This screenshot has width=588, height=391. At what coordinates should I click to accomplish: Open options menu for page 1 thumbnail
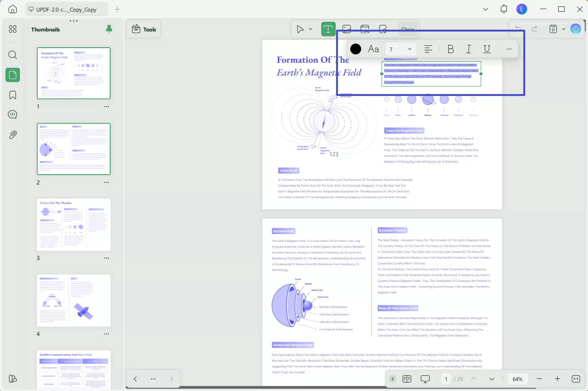click(106, 106)
